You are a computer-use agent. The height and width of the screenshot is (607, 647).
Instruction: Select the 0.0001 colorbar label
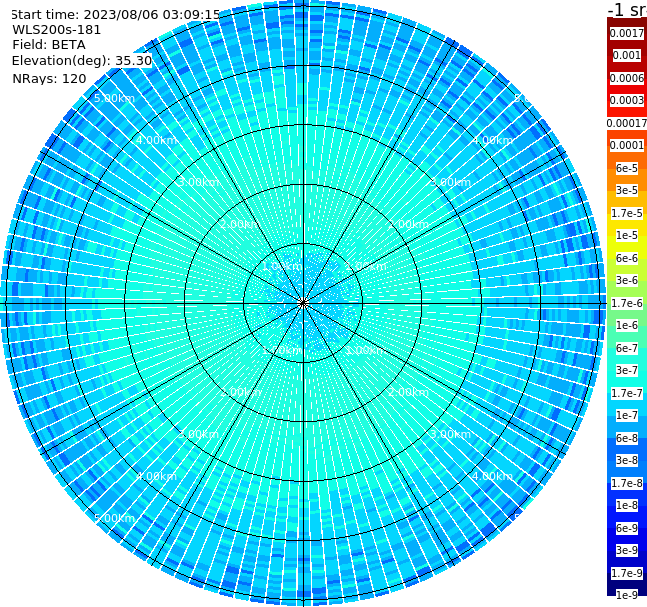click(627, 145)
